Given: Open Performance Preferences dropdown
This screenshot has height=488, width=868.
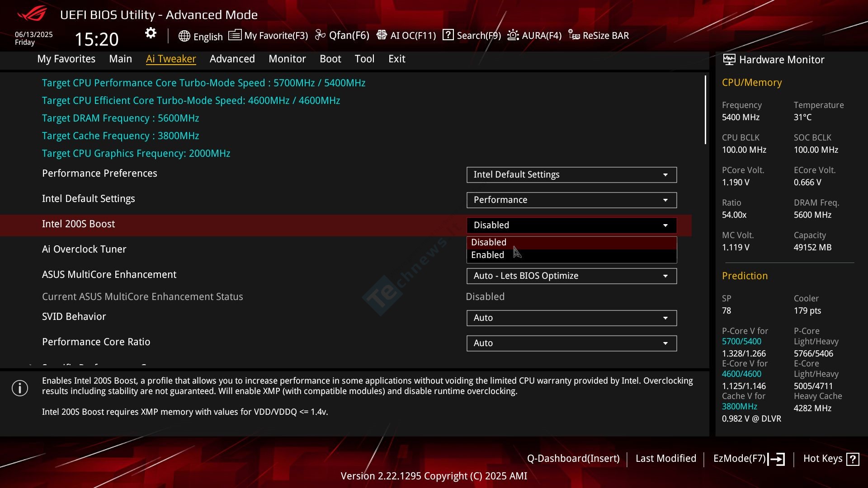Looking at the screenshot, I should click(x=571, y=175).
